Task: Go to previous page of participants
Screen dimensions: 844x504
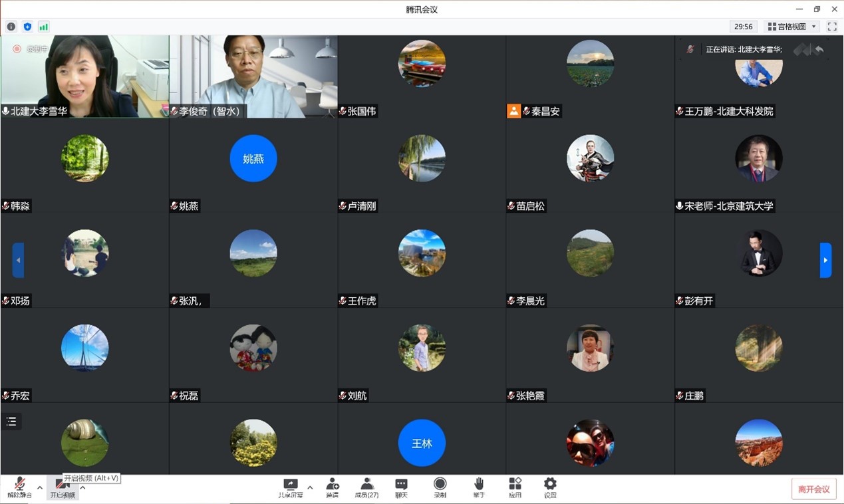Action: pos(19,260)
